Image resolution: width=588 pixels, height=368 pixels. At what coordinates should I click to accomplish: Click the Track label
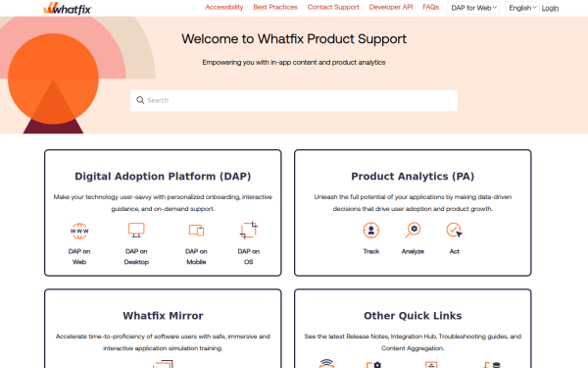370,251
